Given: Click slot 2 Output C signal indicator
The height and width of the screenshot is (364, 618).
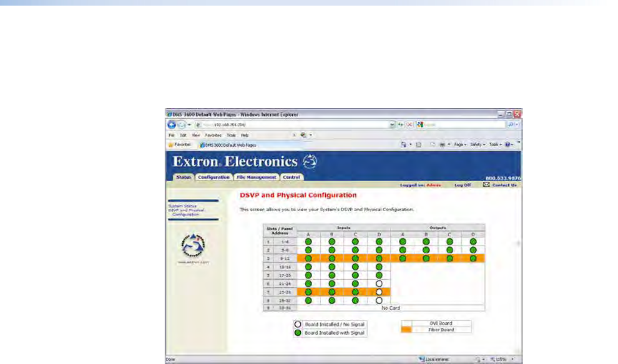Looking at the screenshot, I should tap(450, 250).
